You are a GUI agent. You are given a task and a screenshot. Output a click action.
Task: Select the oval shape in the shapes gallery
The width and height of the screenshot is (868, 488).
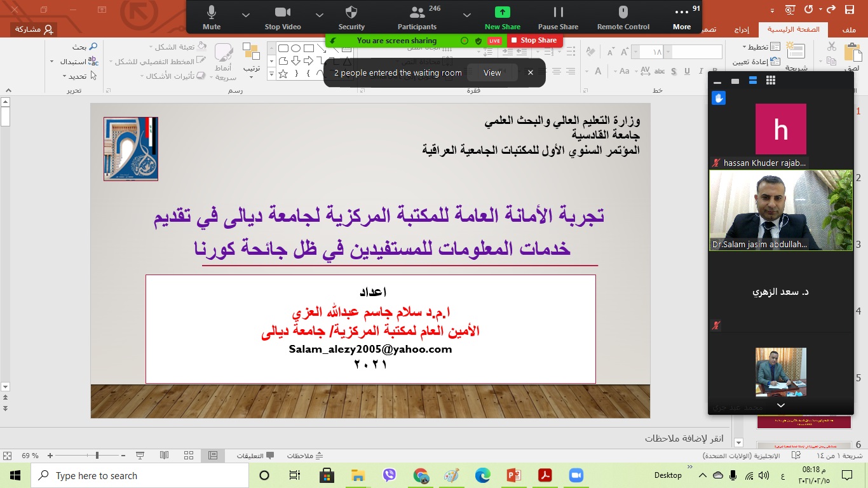296,48
